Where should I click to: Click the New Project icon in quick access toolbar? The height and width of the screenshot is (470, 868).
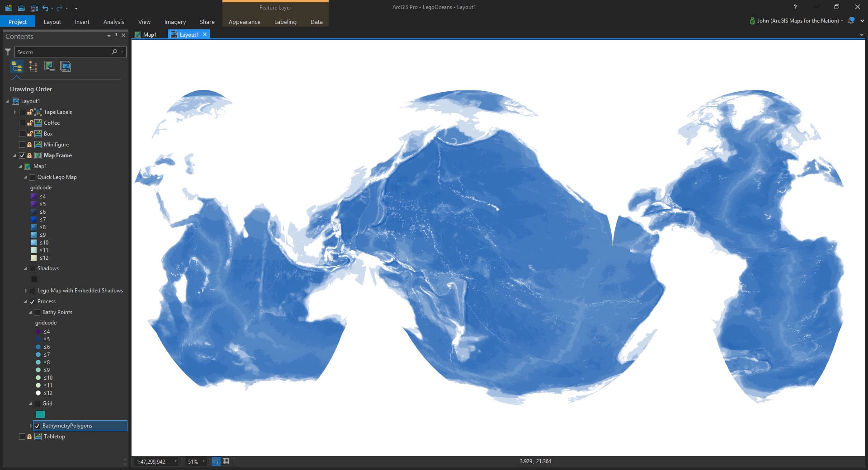coord(9,8)
